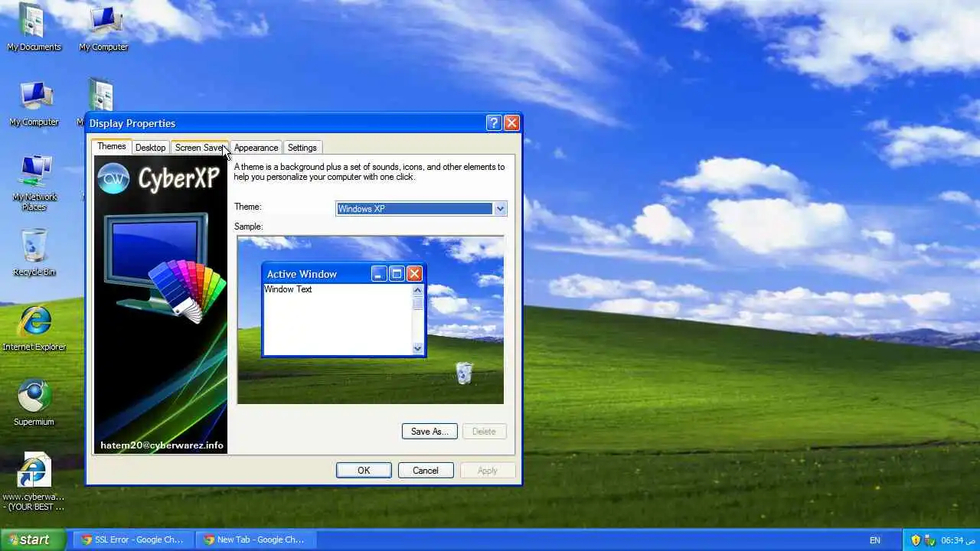Click the disabled Apply button
Image resolution: width=980 pixels, height=551 pixels.
[x=488, y=471]
